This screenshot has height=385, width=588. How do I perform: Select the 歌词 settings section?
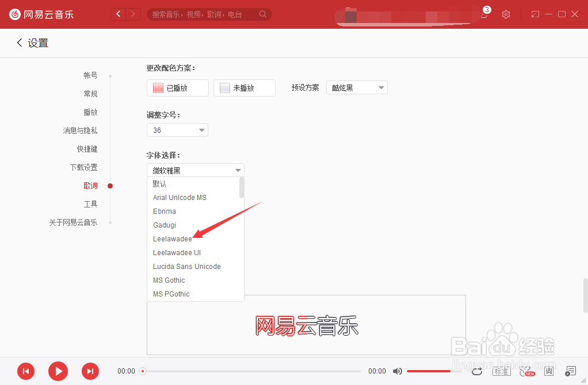click(90, 186)
